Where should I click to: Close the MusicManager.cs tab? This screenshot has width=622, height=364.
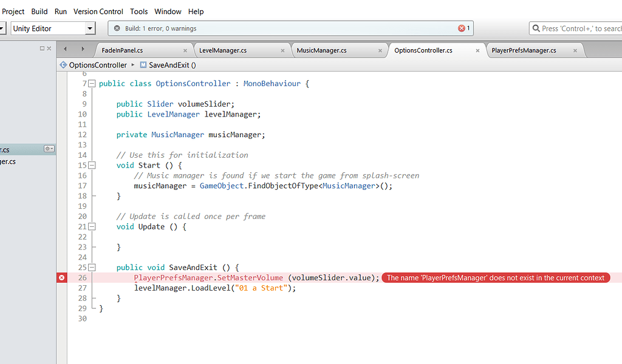pyautogui.click(x=380, y=51)
